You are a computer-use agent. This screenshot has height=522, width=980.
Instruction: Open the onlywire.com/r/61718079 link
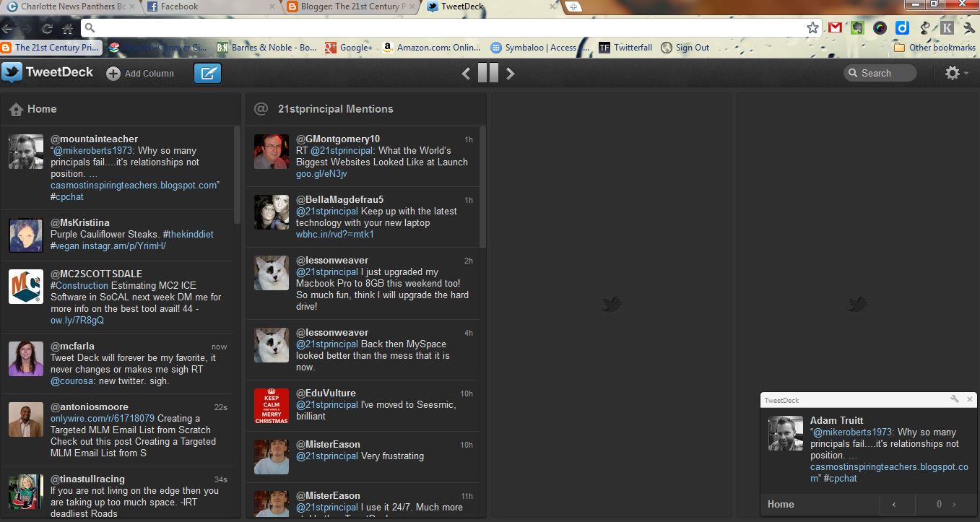click(103, 418)
